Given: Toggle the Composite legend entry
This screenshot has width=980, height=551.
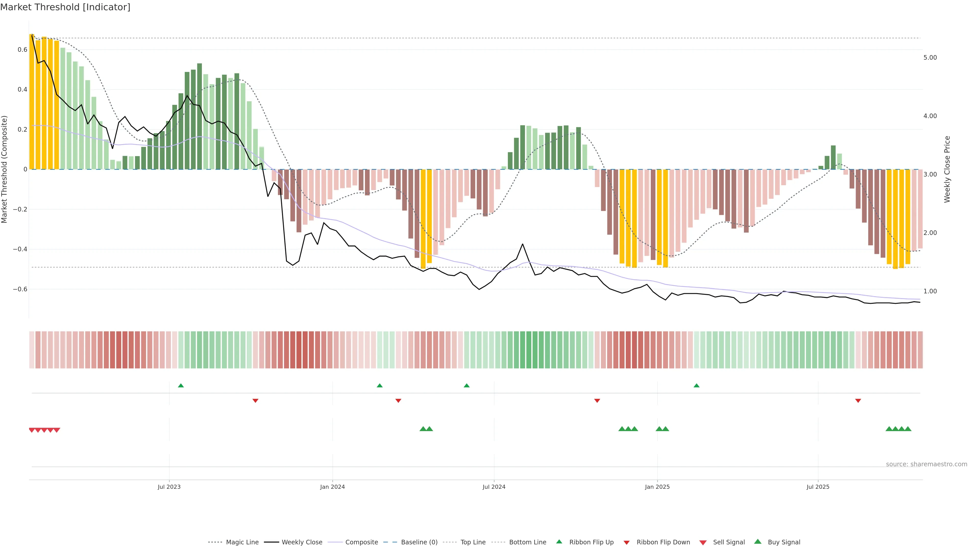Looking at the screenshot, I should 361,542.
